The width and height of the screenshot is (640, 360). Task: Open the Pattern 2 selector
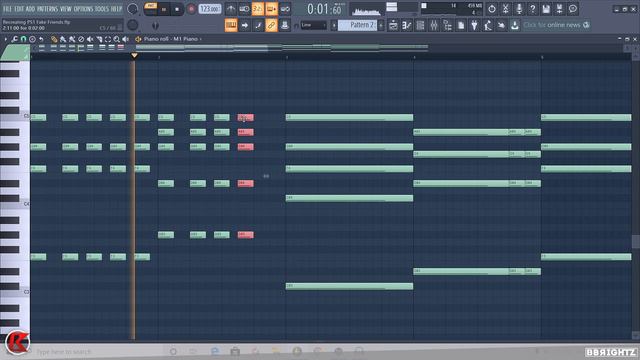[358, 25]
